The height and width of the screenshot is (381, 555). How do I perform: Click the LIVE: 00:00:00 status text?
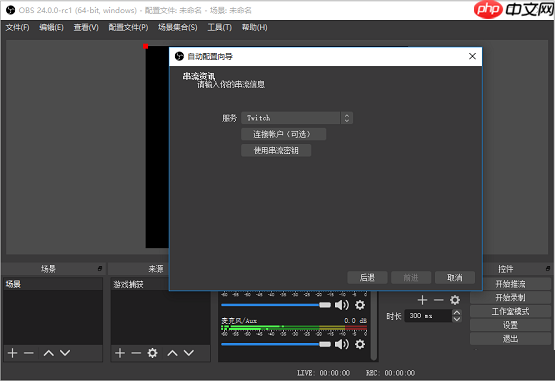click(x=323, y=373)
